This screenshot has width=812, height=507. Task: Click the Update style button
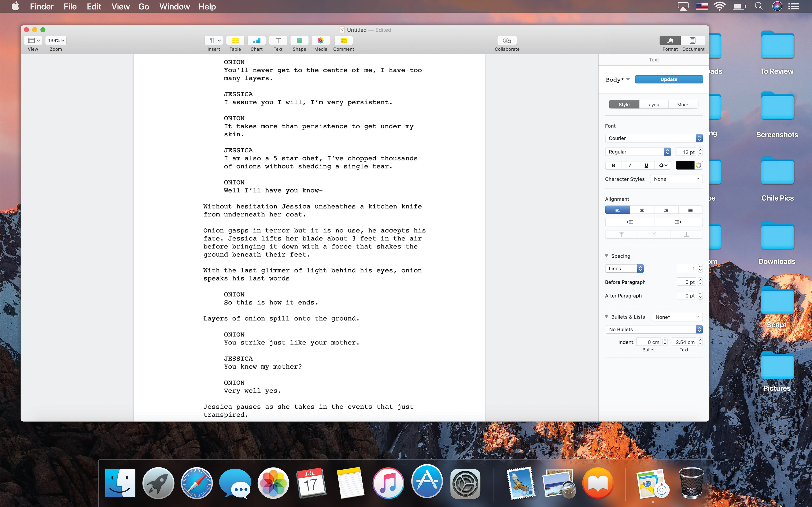[669, 79]
